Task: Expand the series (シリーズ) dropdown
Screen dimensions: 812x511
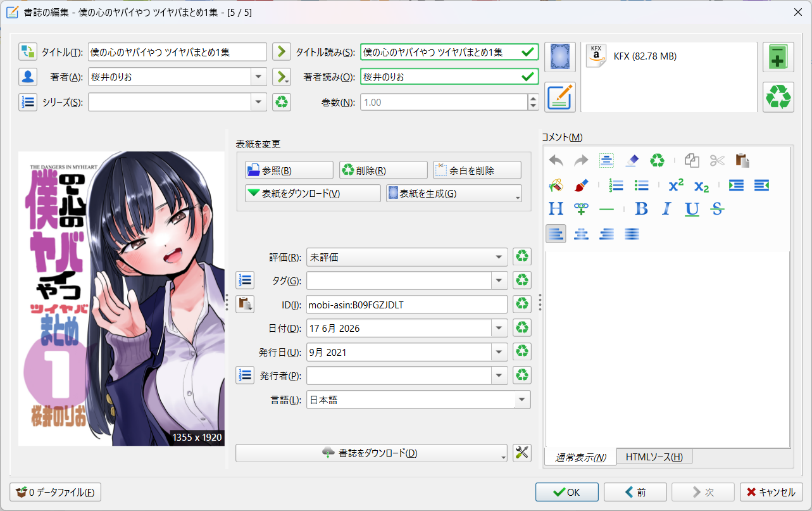Action: click(259, 101)
